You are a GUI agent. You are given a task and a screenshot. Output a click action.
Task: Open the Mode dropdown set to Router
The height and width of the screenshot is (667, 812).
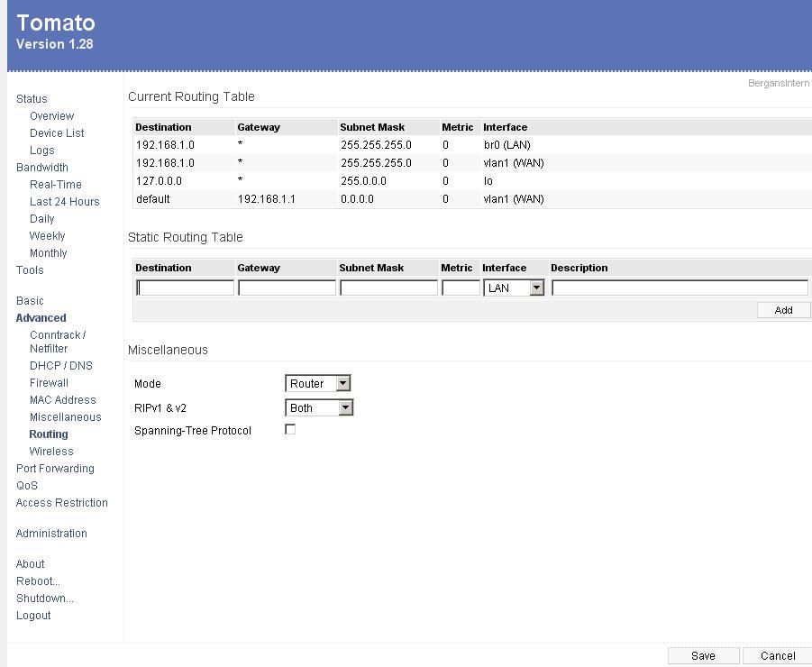point(318,383)
